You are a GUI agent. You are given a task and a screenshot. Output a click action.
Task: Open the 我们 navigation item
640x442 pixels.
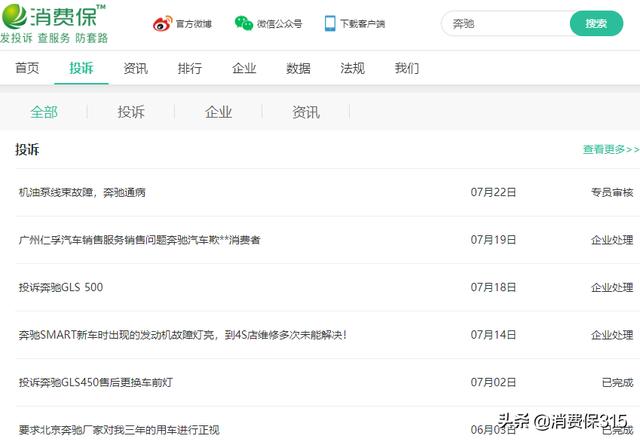pyautogui.click(x=407, y=68)
